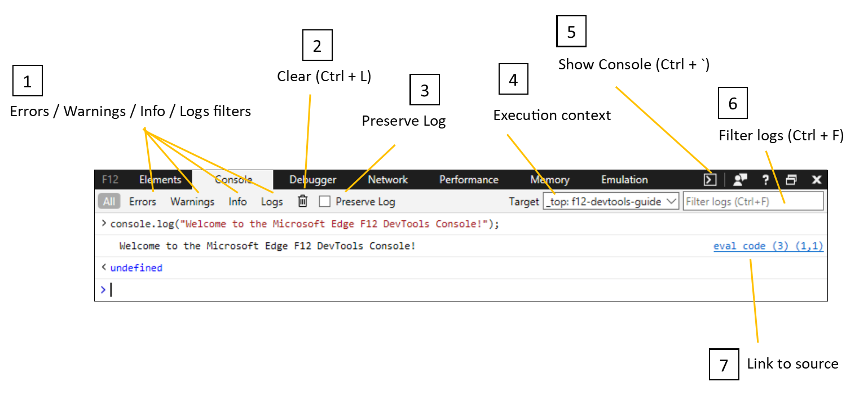868x417 pixels.
Task: Enable the Preserve Log checkbox
Action: point(324,201)
